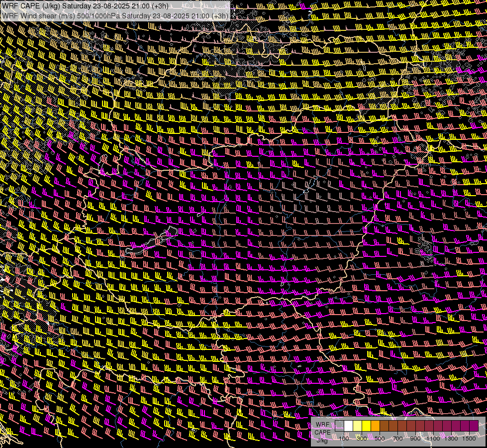Select the purple swatch right of 1500
The image size is (487, 448).
point(474,426)
